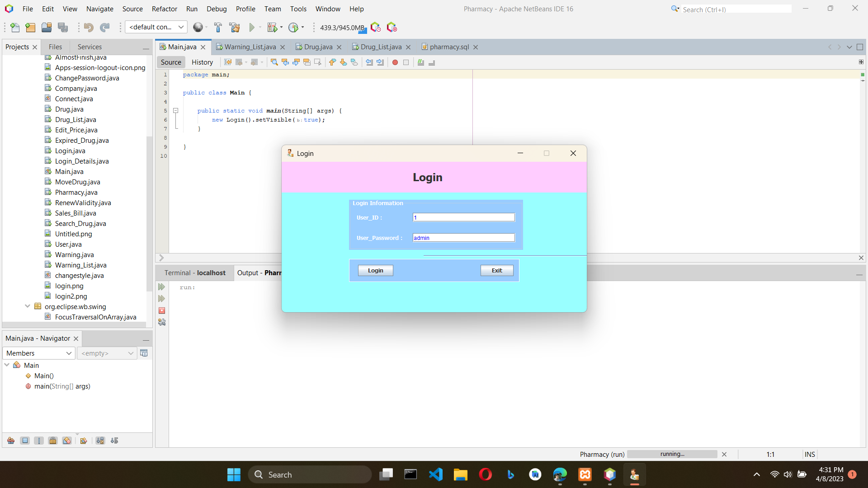Click the Run Project play icon
The image size is (868, 488).
pyautogui.click(x=252, y=28)
